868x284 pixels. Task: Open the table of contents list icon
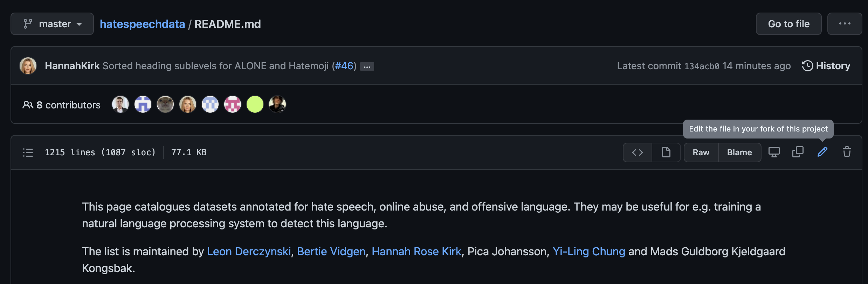(x=28, y=152)
